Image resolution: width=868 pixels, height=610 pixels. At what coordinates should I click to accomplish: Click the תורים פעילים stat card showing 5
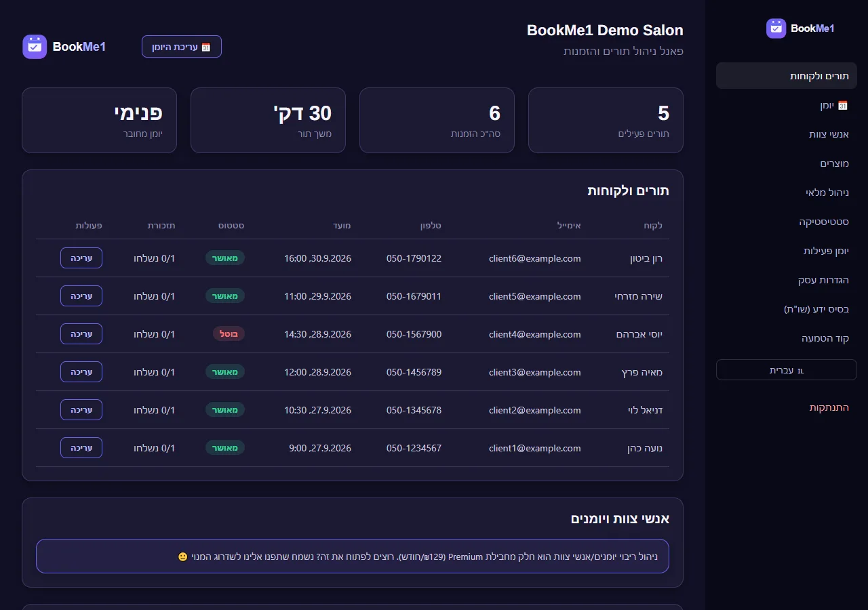[606, 120]
